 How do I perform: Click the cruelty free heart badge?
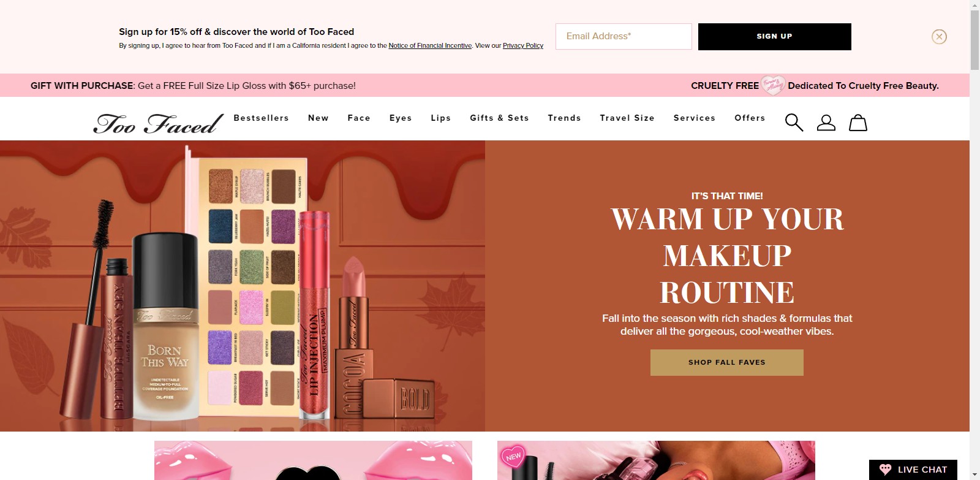[772, 85]
